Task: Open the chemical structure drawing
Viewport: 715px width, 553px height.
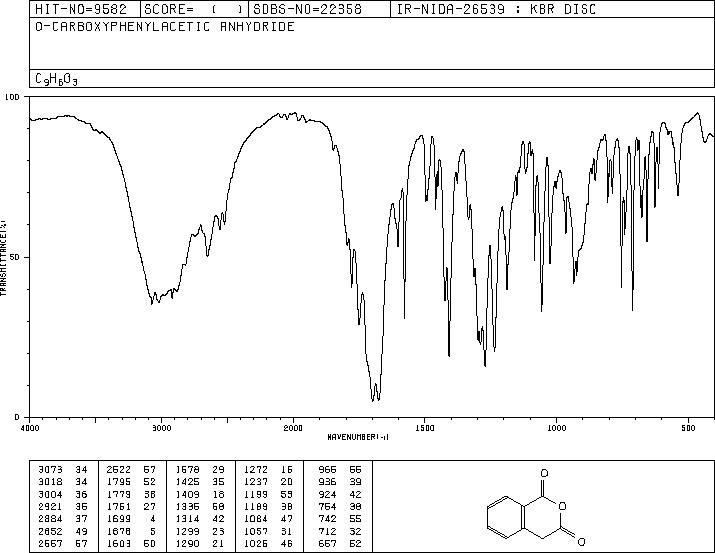Action: coord(536,507)
